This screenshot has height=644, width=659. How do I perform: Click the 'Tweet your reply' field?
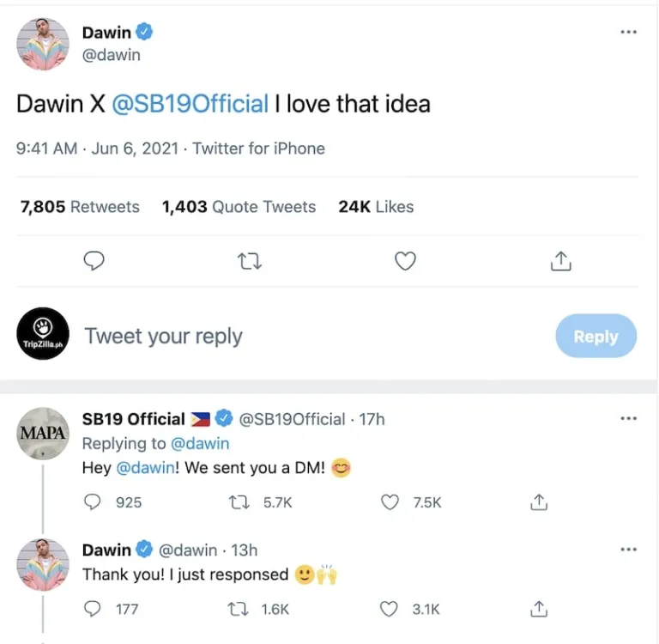click(x=163, y=337)
